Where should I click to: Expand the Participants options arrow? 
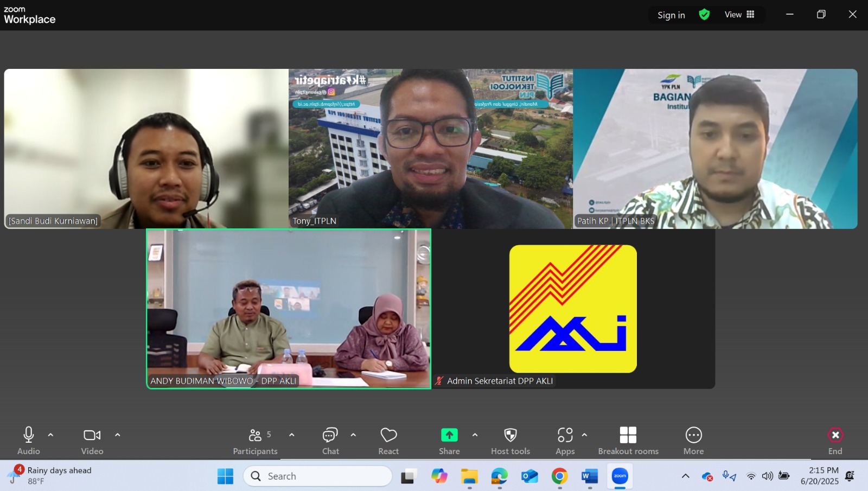292,435
